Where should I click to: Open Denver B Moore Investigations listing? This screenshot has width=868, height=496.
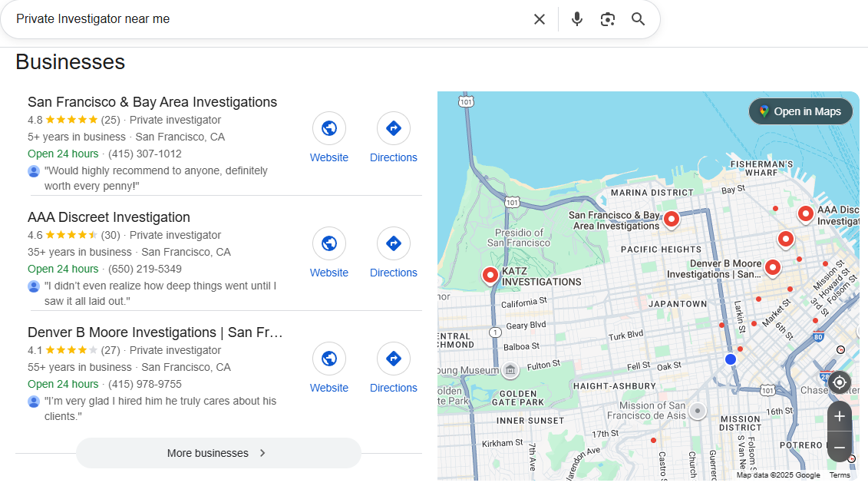click(x=155, y=332)
